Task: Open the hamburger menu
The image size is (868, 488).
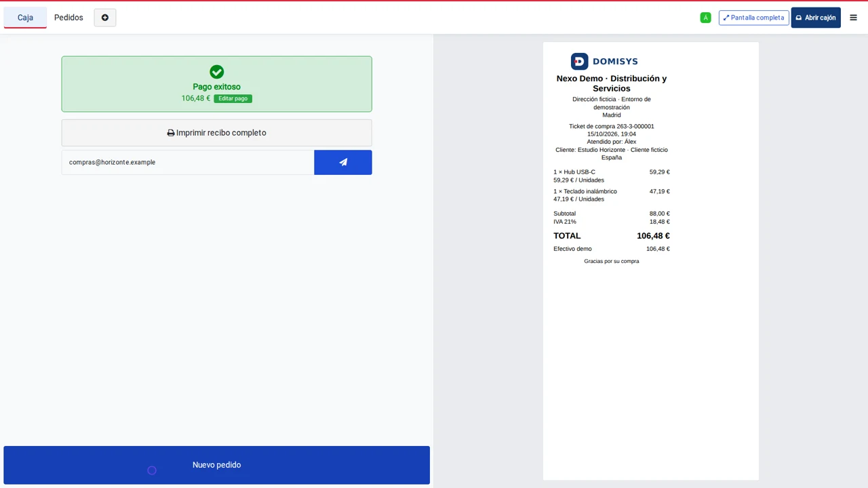Action: click(x=853, y=18)
